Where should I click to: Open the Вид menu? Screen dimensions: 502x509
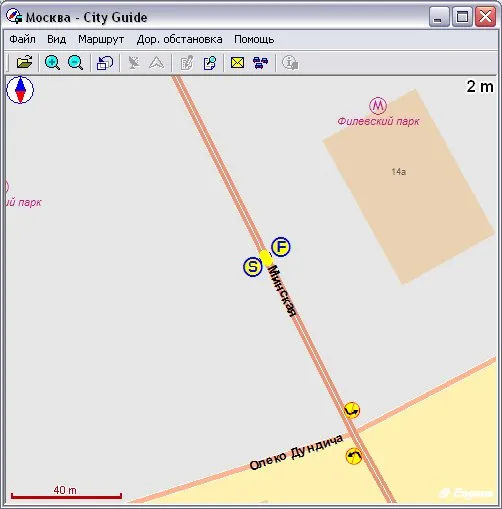point(56,39)
